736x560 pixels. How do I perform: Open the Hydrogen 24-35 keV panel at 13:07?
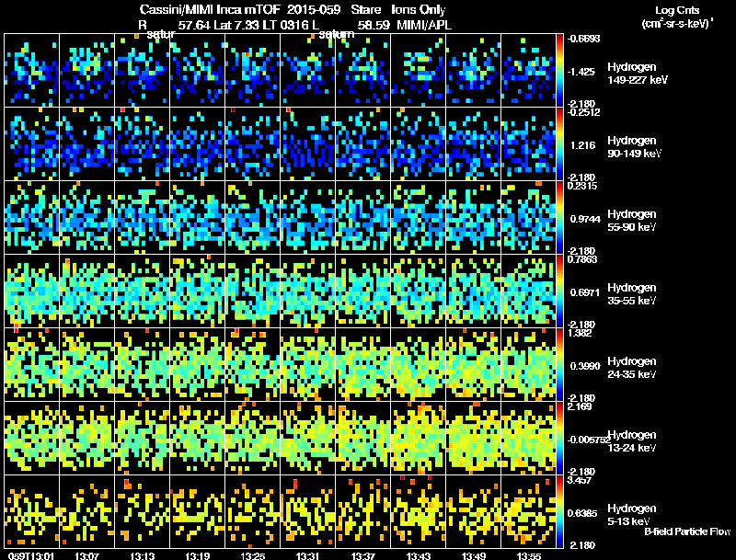tap(87, 364)
